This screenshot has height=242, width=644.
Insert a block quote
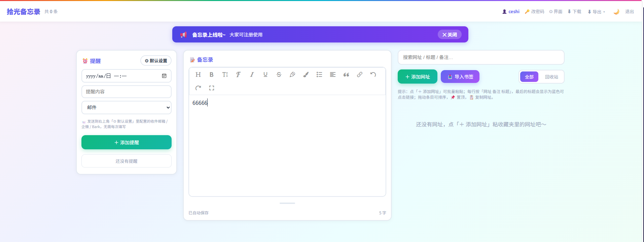point(346,74)
